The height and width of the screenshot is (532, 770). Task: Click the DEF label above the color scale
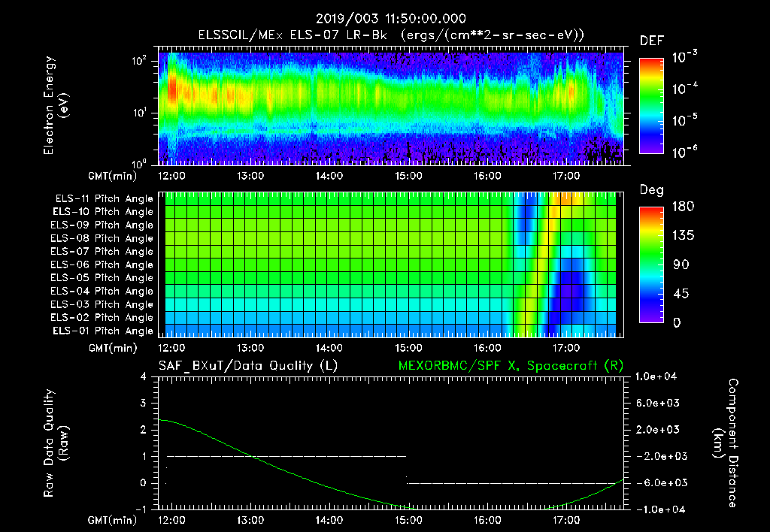(x=652, y=41)
